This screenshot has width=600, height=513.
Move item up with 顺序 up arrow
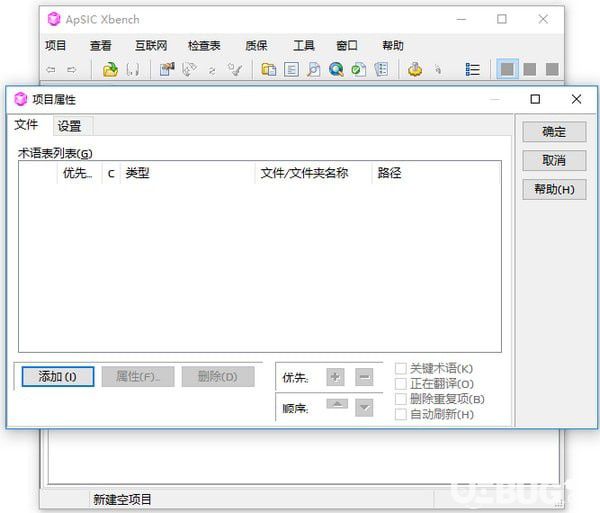pos(337,404)
